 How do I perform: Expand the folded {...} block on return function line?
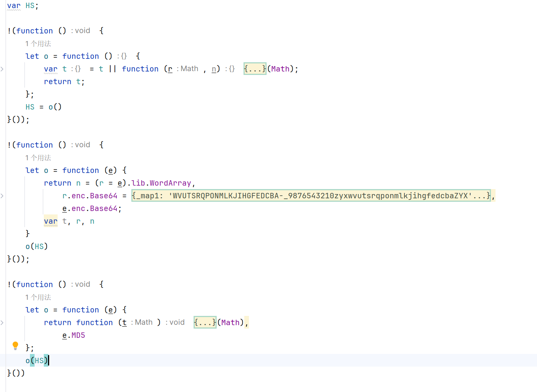[x=205, y=322]
